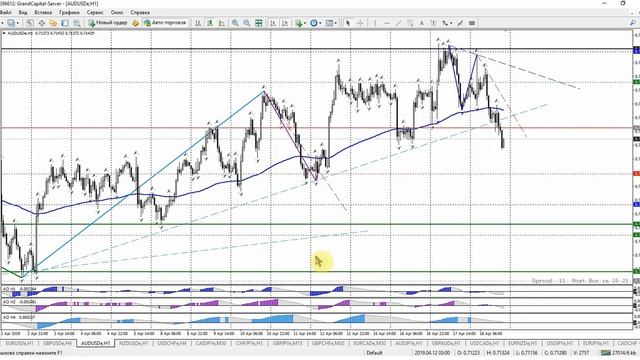The width and height of the screenshot is (640, 360).
Task: Expand the periods dropdown arrow
Action: (320, 23)
